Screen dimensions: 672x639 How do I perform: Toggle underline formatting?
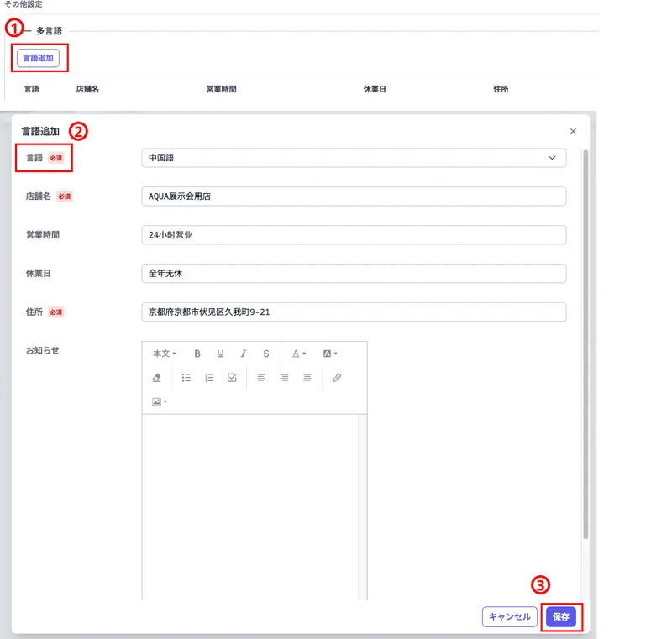219,353
